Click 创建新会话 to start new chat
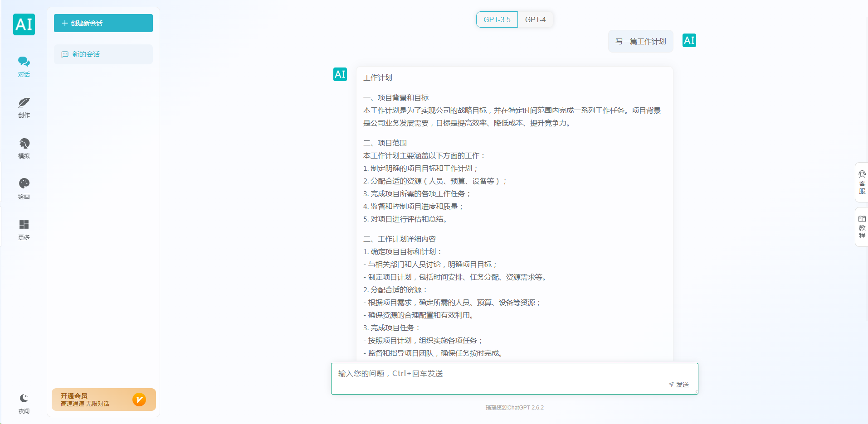This screenshot has width=868, height=424. click(x=103, y=23)
